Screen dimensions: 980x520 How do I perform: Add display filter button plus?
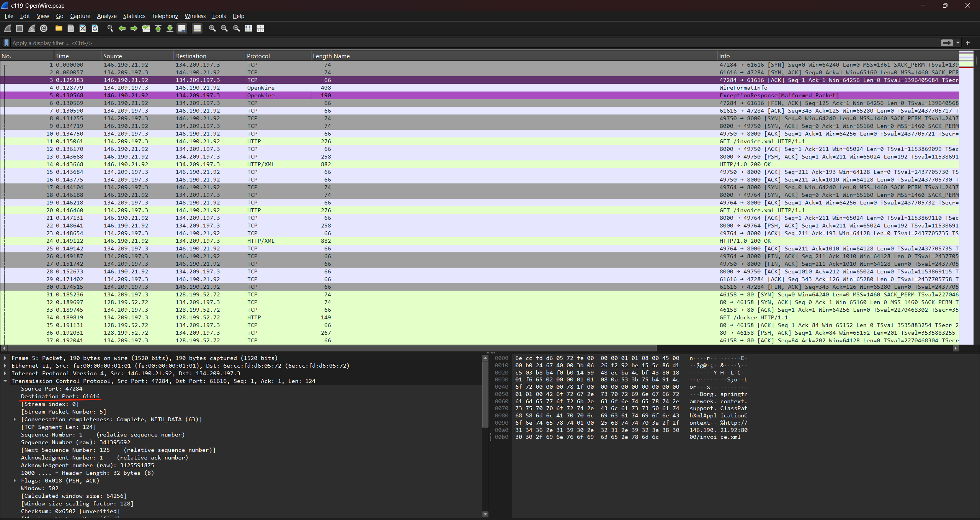tap(968, 43)
